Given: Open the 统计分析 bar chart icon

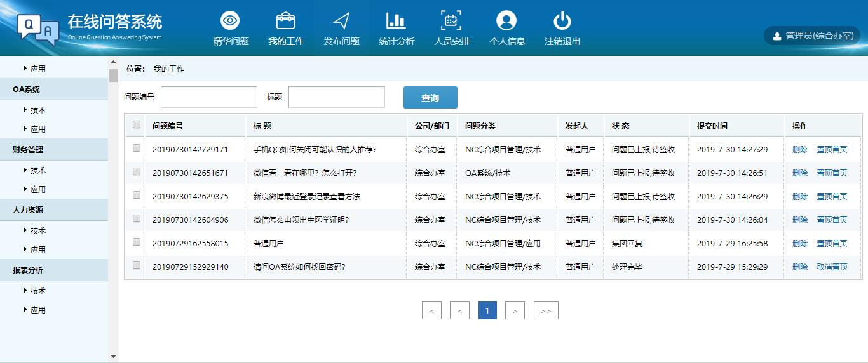Looking at the screenshot, I should [x=396, y=21].
